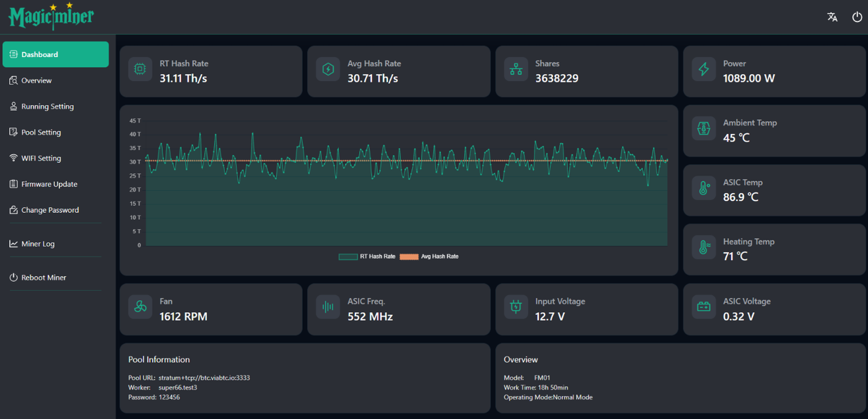Image resolution: width=868 pixels, height=419 pixels.
Task: Click the Power lightning bolt icon
Action: tap(704, 69)
